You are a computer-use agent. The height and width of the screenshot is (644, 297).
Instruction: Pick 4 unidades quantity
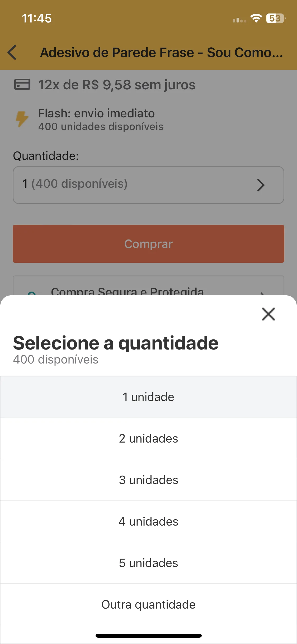(x=148, y=521)
